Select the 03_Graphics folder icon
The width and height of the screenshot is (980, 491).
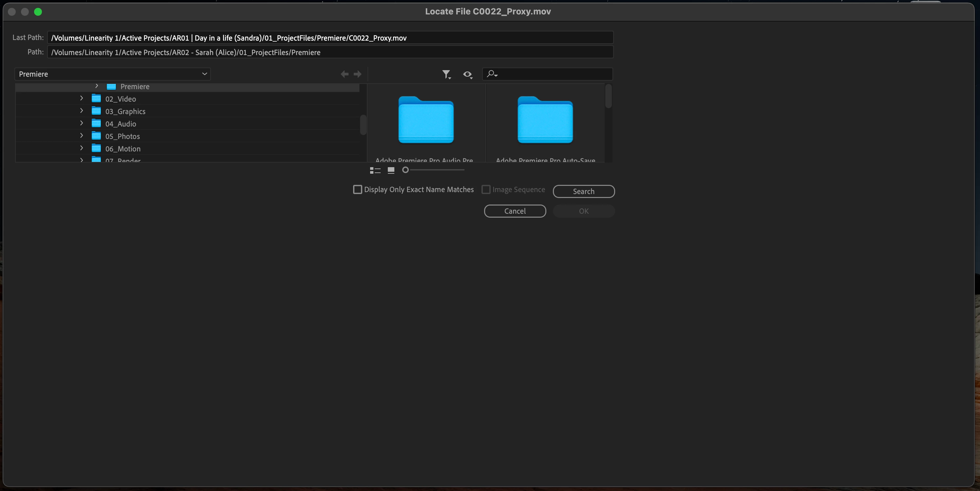(x=96, y=111)
